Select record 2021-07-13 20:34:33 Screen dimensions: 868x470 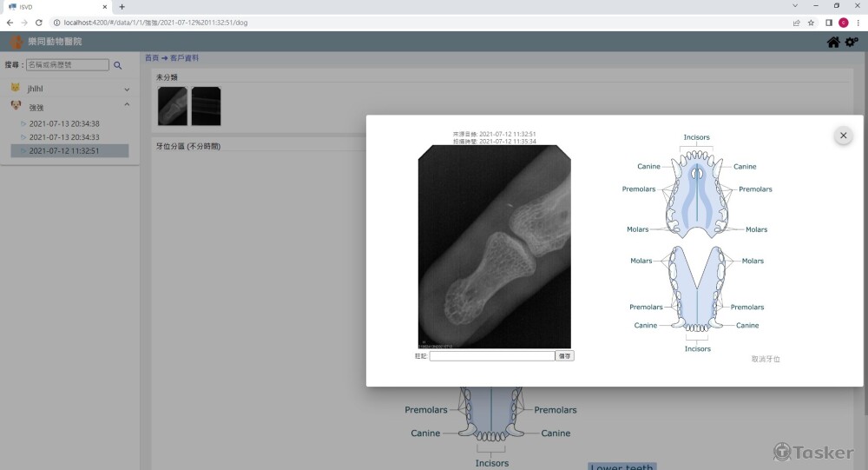64,137
